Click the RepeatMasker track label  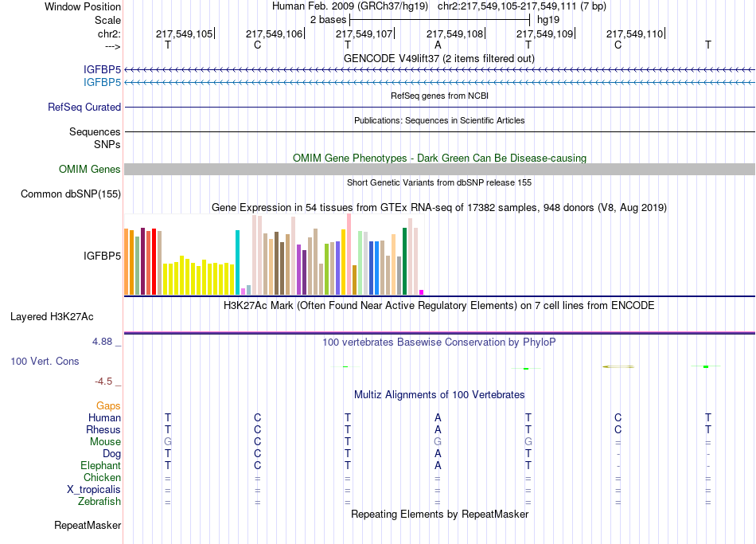click(x=88, y=525)
